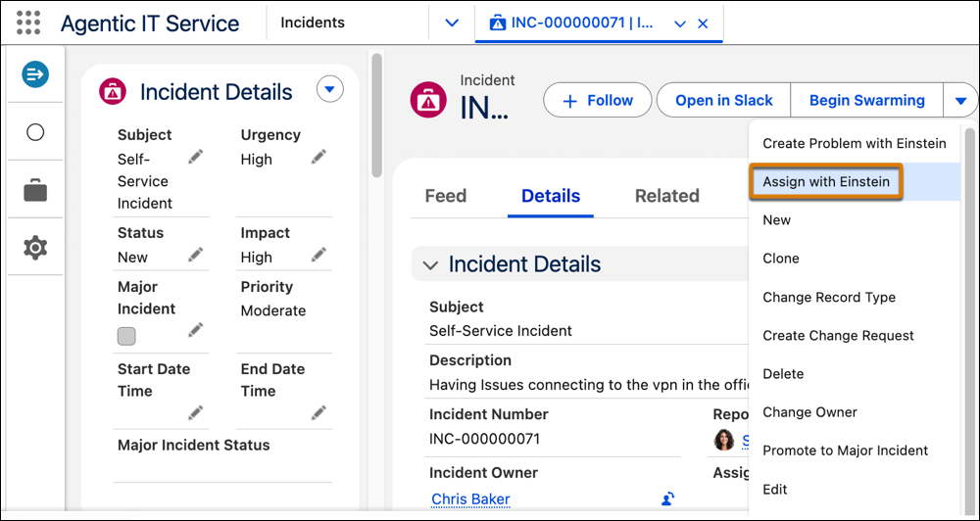980x521 pixels.
Task: Click the Begin Swarming button
Action: pyautogui.click(x=867, y=100)
